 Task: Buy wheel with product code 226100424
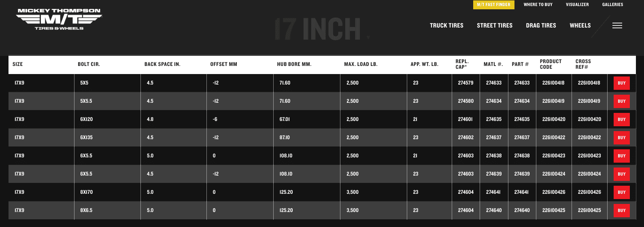pos(621,174)
